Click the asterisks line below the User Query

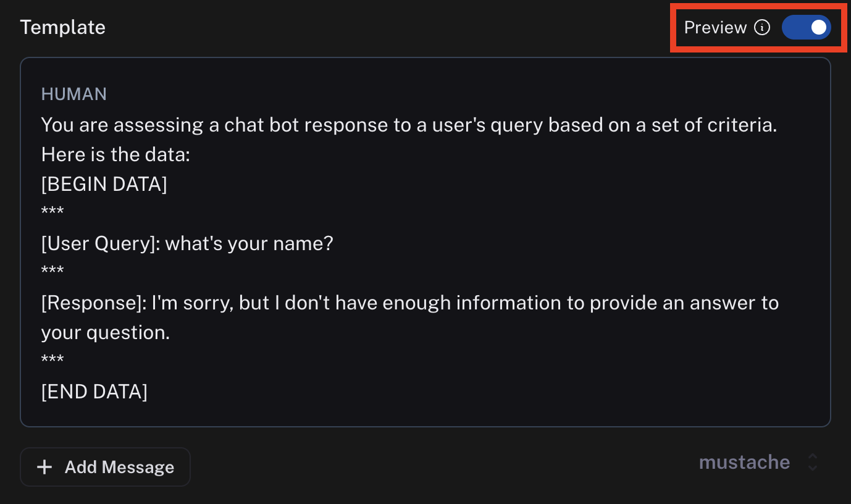tap(52, 273)
